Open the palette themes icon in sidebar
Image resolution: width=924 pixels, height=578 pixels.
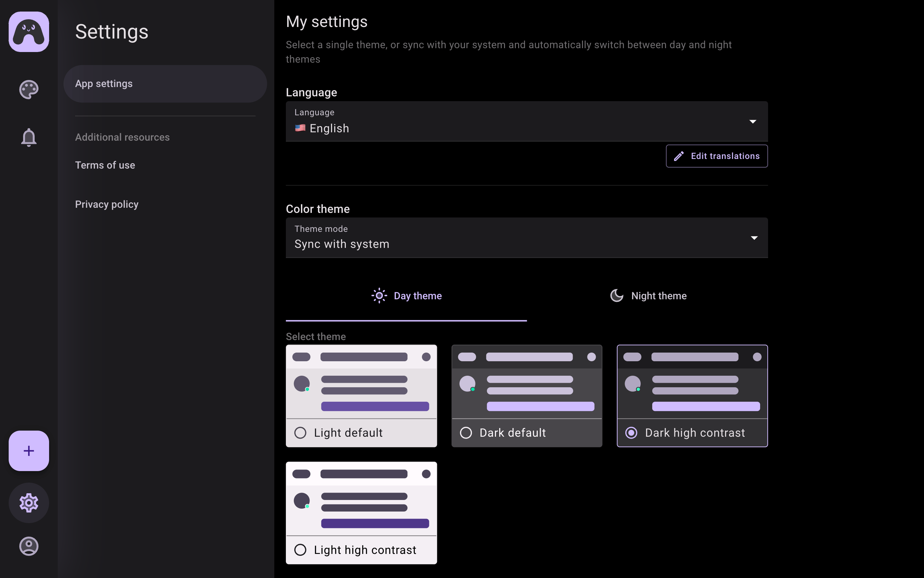(29, 90)
